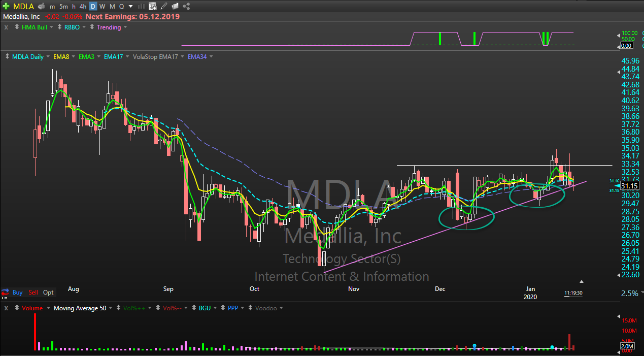Click the red-blue trade swap arrows icon
This screenshot has height=356, width=644.
click(5, 293)
